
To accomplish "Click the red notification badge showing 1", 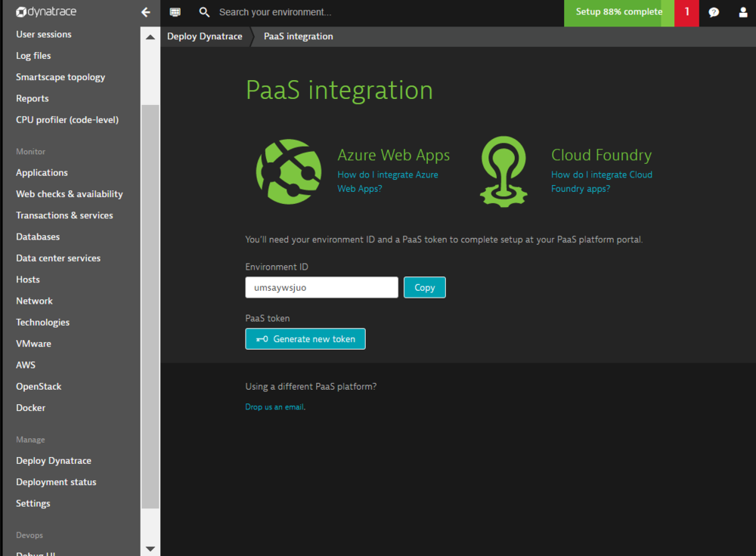I will [x=686, y=13].
